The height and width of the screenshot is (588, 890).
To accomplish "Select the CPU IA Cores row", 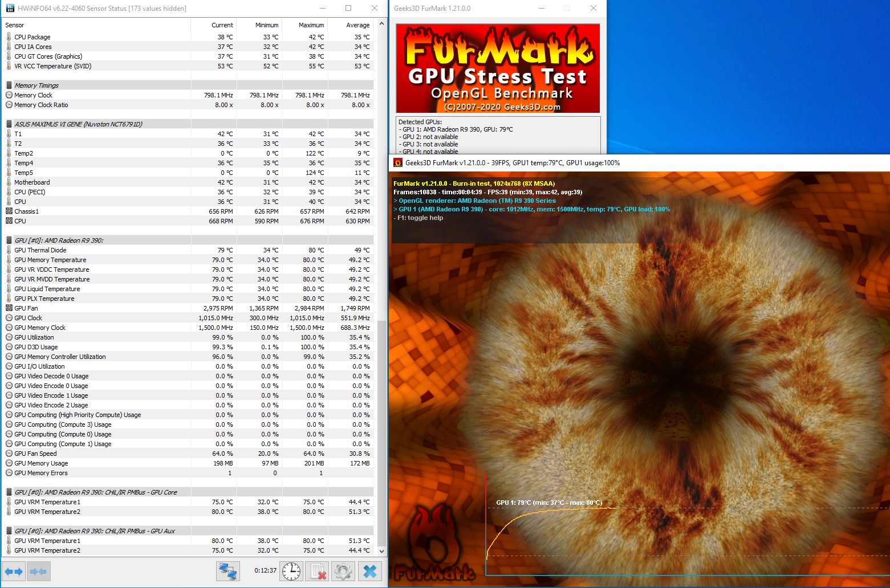I will (x=189, y=47).
